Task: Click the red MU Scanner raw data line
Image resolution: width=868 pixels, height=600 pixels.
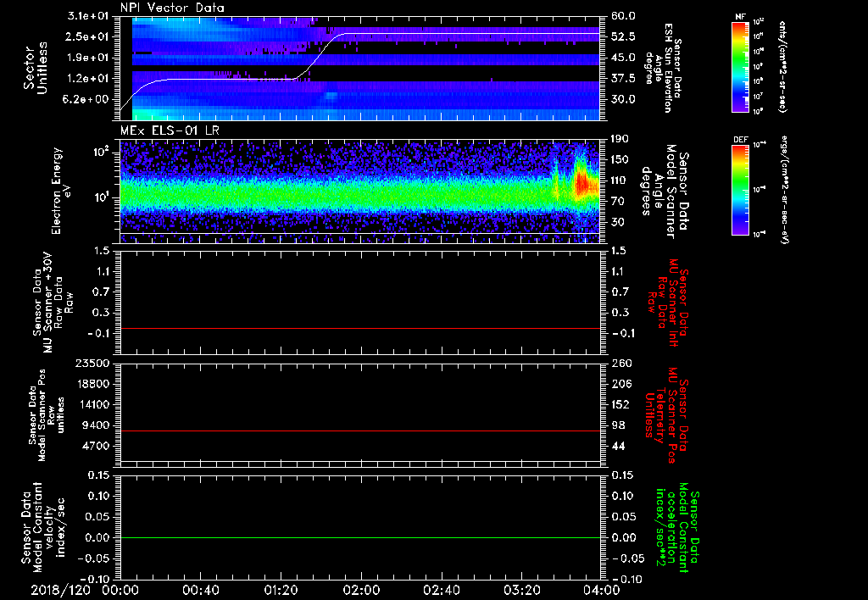Action: (359, 328)
